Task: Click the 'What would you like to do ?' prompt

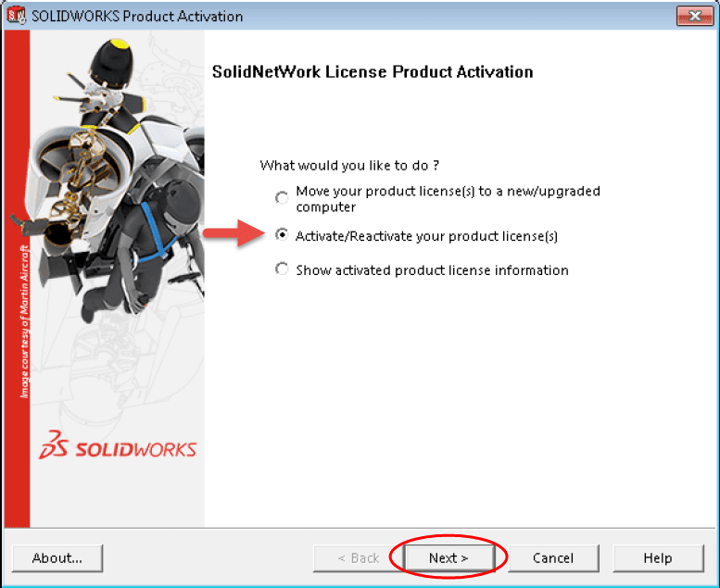Action: 349,165
